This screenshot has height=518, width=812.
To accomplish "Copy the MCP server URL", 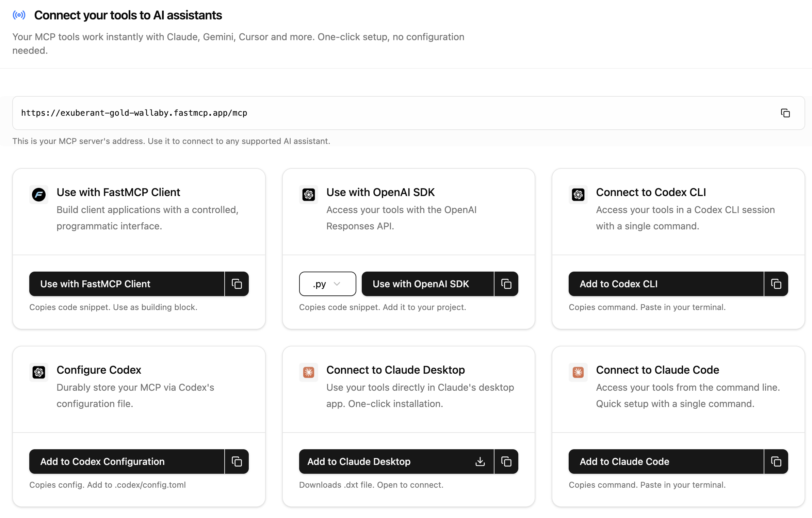I will click(785, 113).
